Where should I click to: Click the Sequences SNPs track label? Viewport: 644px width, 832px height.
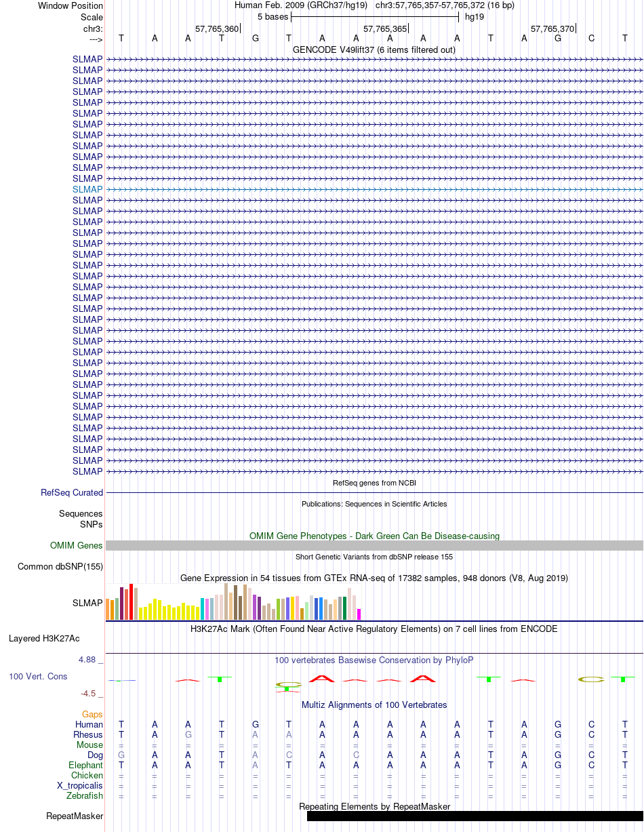[81, 519]
